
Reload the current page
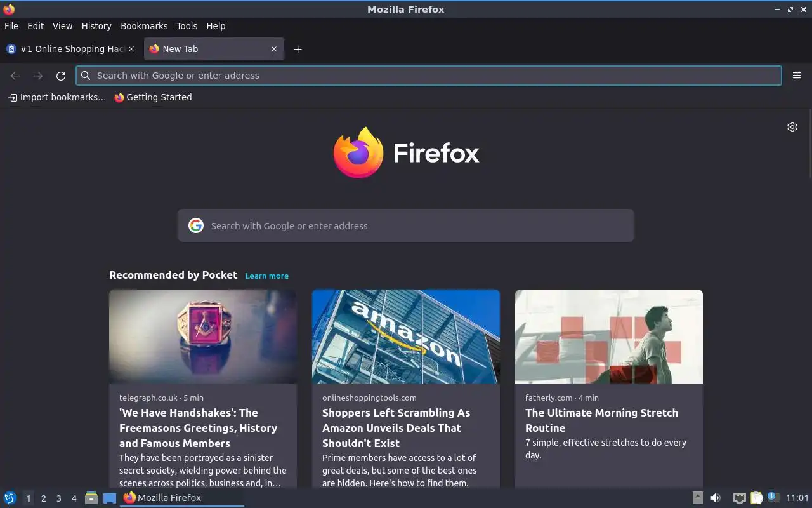pyautogui.click(x=61, y=76)
